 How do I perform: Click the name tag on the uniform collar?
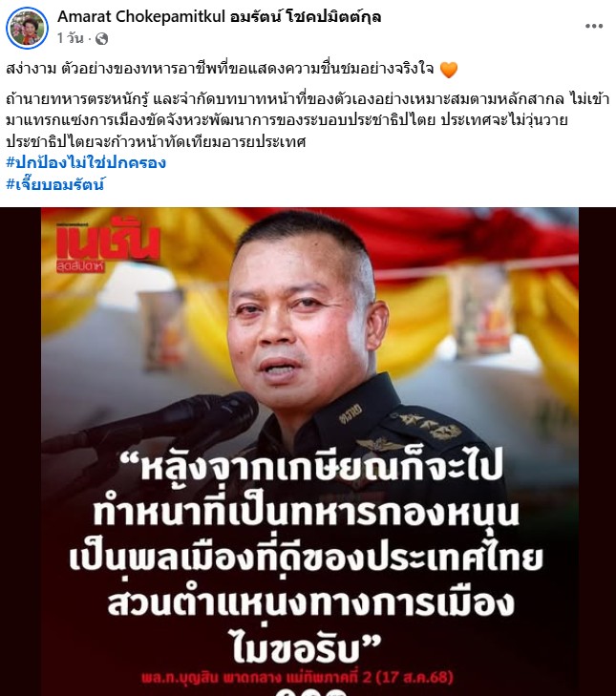click(x=350, y=413)
